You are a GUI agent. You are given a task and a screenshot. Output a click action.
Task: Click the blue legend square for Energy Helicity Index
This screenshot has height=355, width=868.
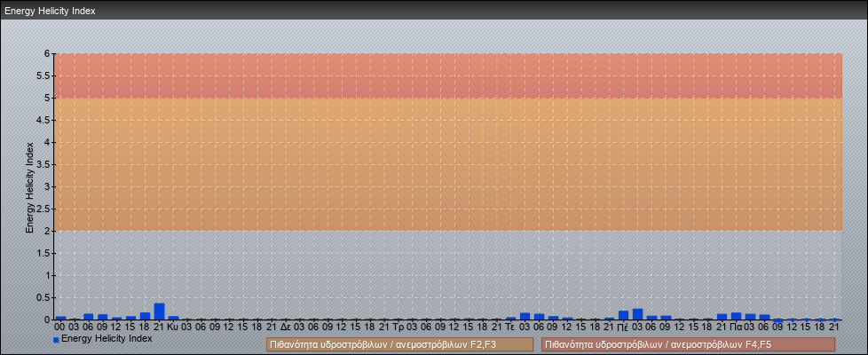coord(56,340)
